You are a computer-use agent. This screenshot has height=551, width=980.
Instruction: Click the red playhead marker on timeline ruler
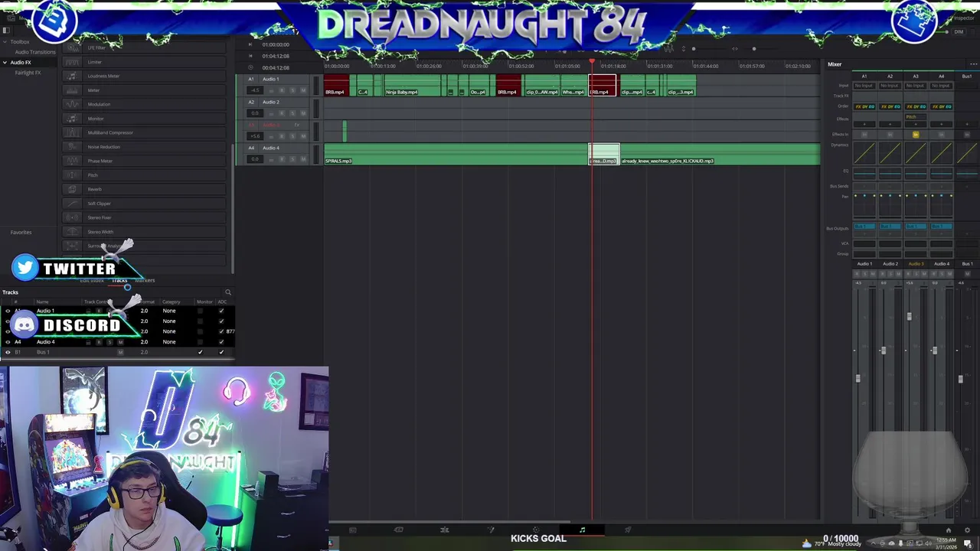(592, 61)
